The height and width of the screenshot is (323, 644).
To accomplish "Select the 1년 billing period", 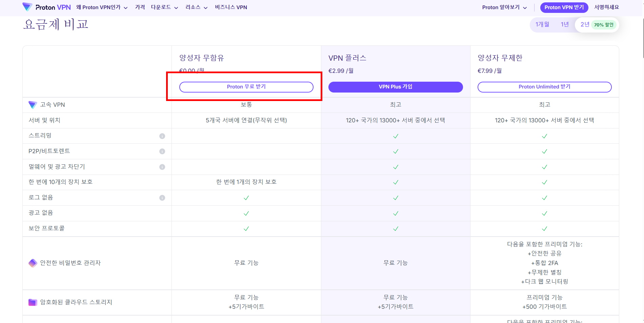I will point(565,24).
